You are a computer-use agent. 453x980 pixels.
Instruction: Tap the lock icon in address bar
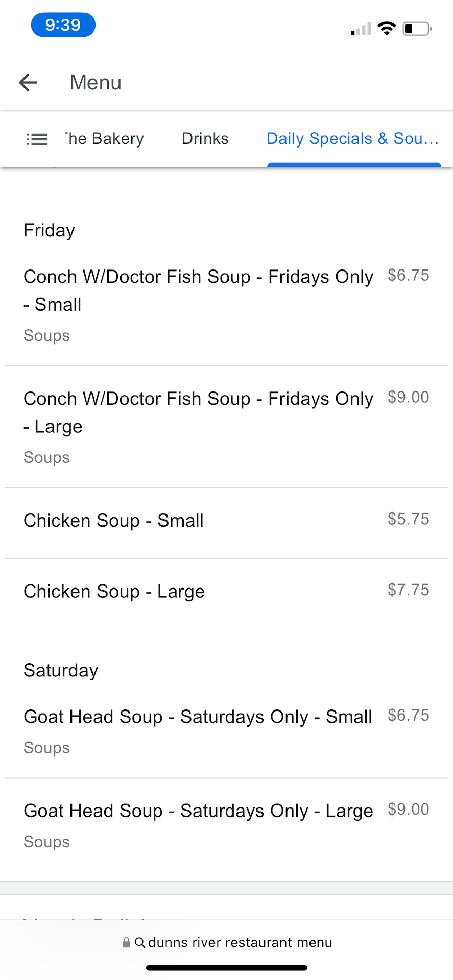tap(126, 942)
